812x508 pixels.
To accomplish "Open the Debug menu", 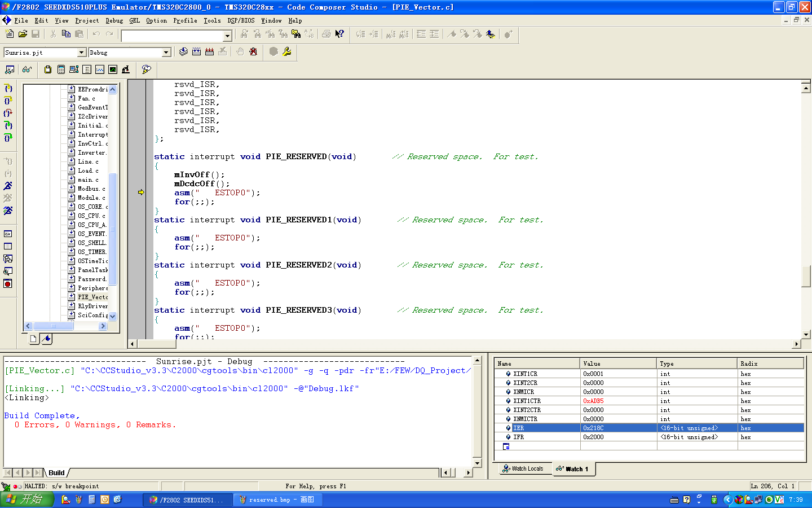I will pos(114,20).
